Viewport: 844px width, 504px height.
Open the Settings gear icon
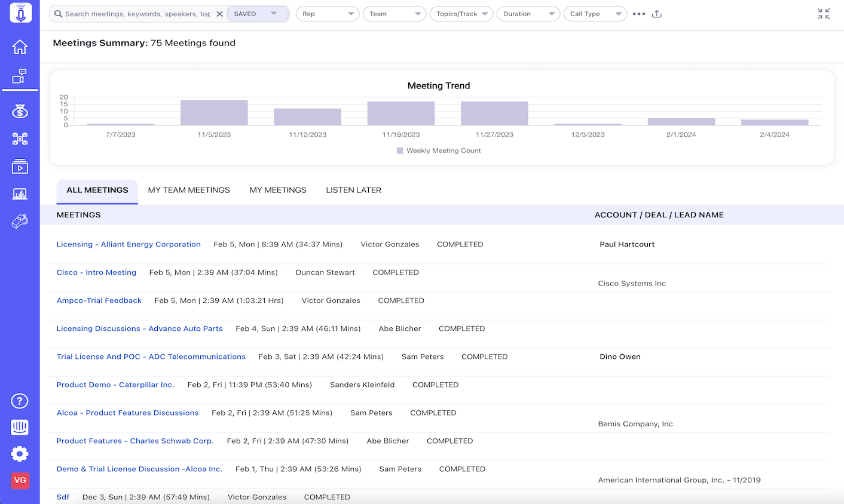tap(20, 454)
